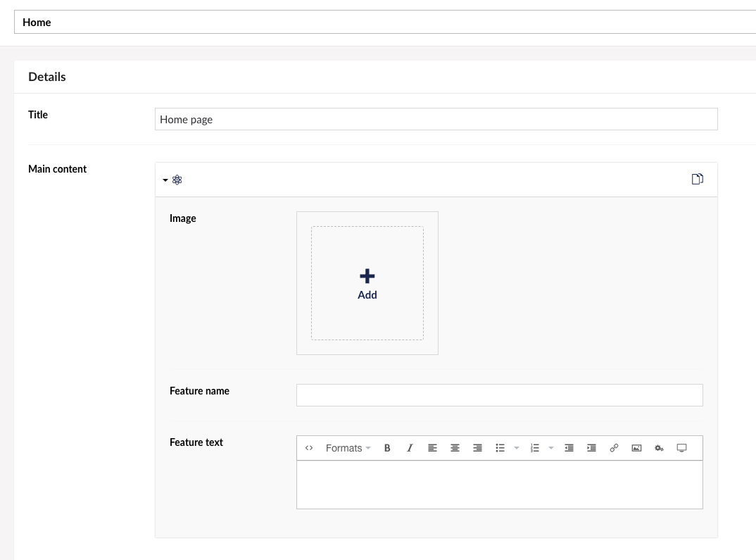Insert an image via the editor toolbar
The height and width of the screenshot is (560, 756).
click(x=636, y=448)
